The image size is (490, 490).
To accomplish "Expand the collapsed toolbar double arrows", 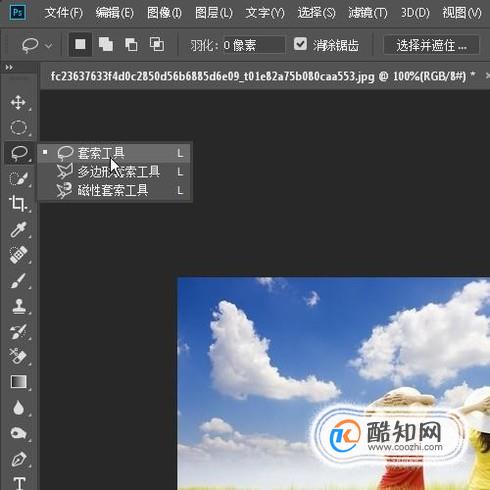I will (9, 68).
